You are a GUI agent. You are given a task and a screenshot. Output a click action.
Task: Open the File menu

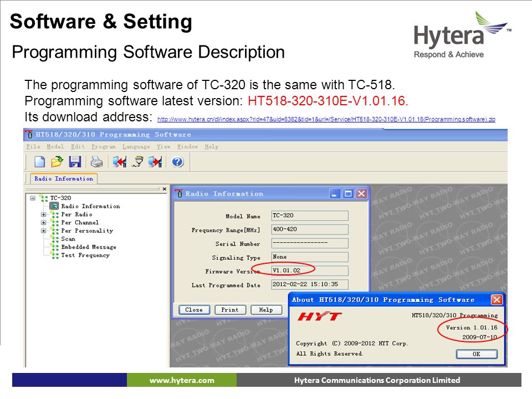(33, 146)
